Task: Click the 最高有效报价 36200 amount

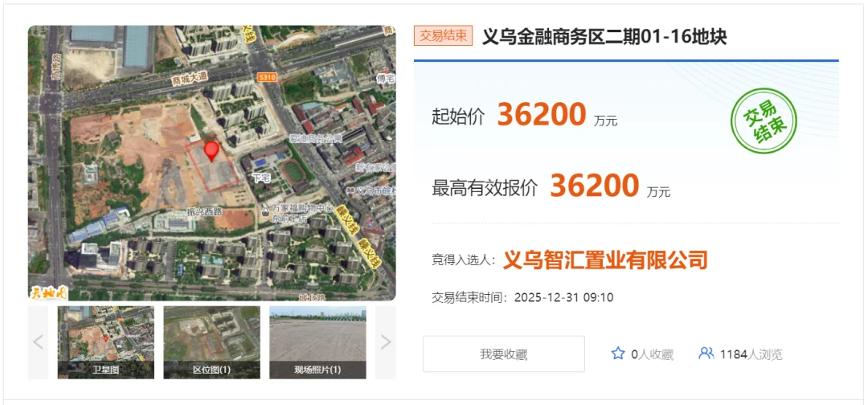Action: click(594, 186)
